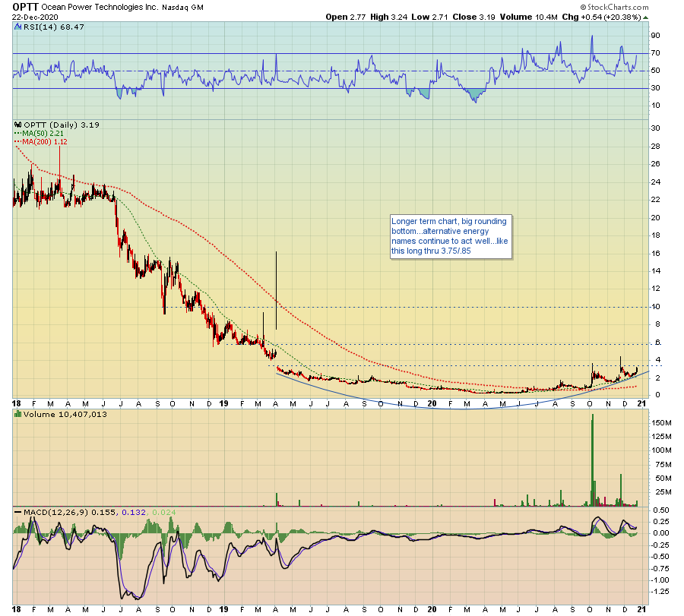Click the 150M volume axis label
This screenshot has width=684, height=616.
[662, 423]
